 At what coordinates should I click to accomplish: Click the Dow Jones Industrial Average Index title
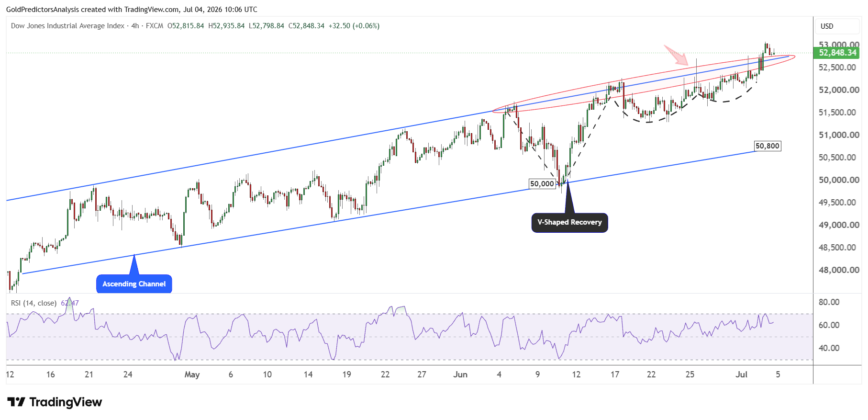(67, 26)
